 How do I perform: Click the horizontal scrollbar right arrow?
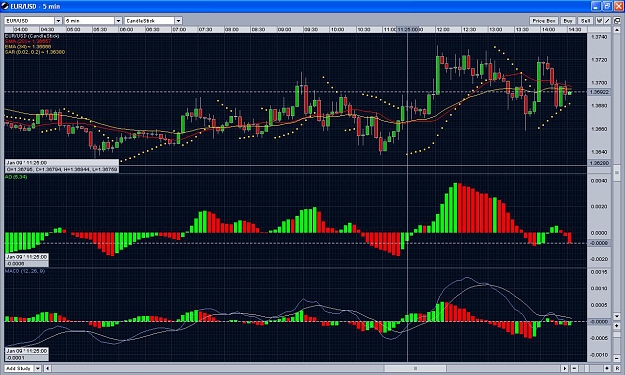pos(565,368)
